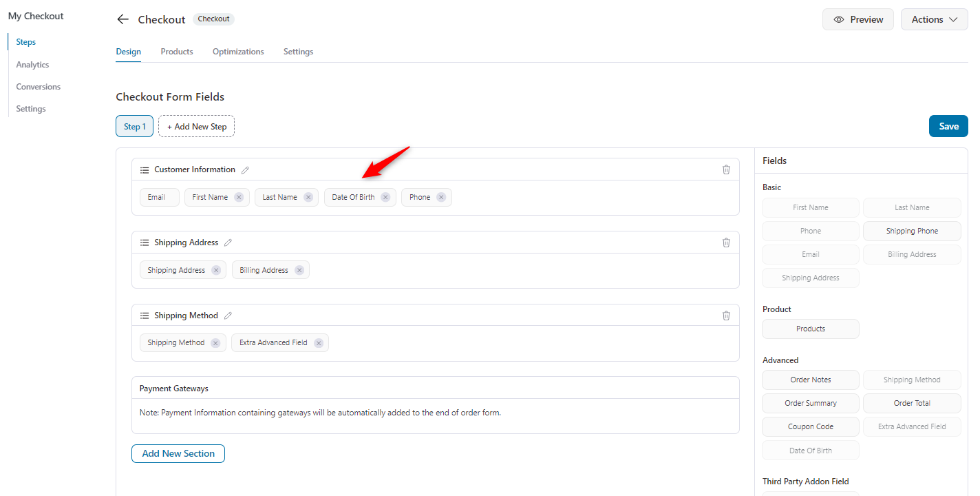This screenshot has height=496, width=980.
Task: Pick Order Summary from Advanced fields
Action: 811,403
